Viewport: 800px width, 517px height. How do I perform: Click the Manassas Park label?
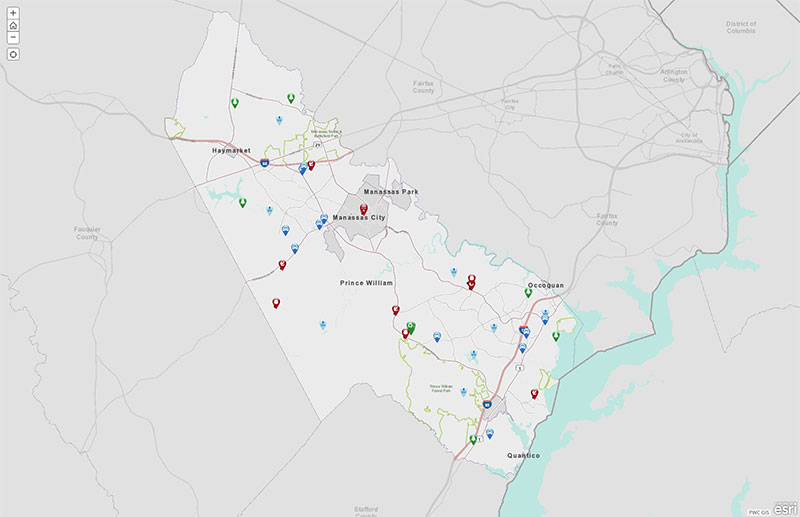pos(391,192)
